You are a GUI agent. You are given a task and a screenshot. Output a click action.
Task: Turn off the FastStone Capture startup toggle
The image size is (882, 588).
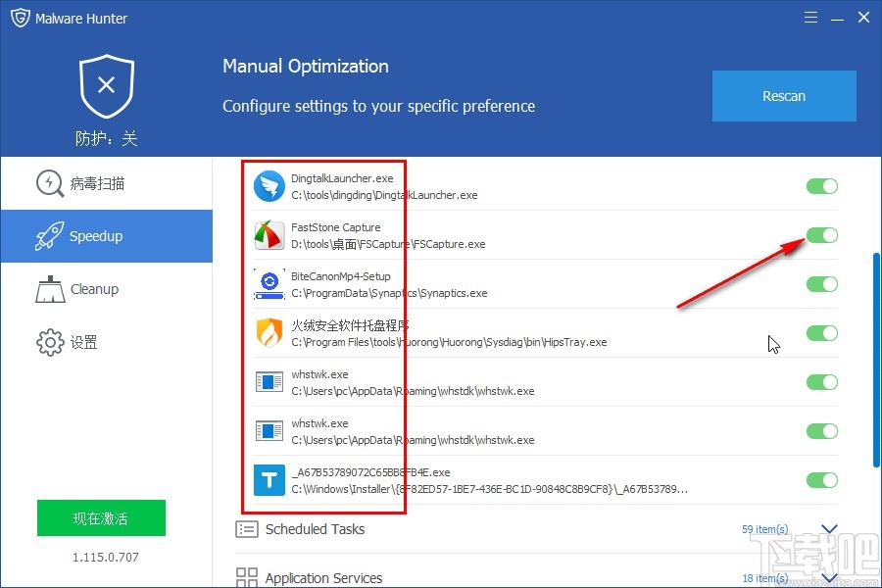pos(822,235)
